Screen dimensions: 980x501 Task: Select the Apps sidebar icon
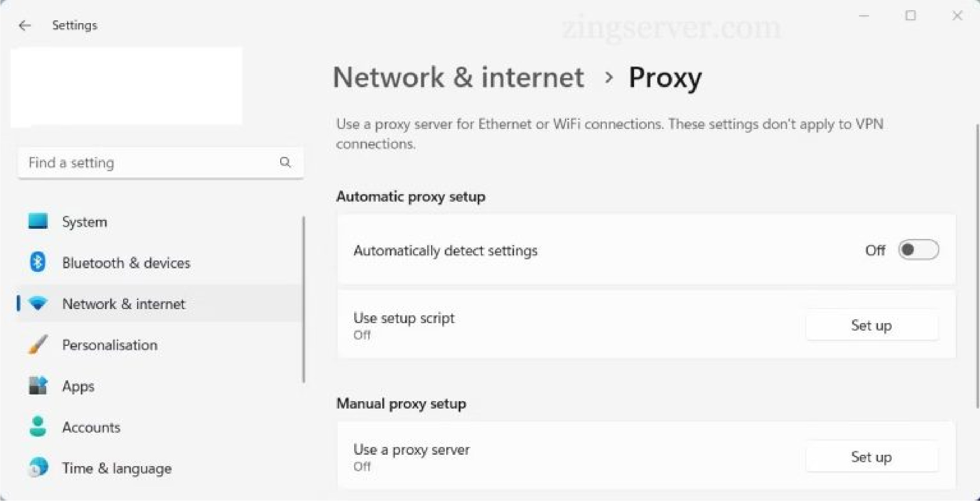[38, 386]
